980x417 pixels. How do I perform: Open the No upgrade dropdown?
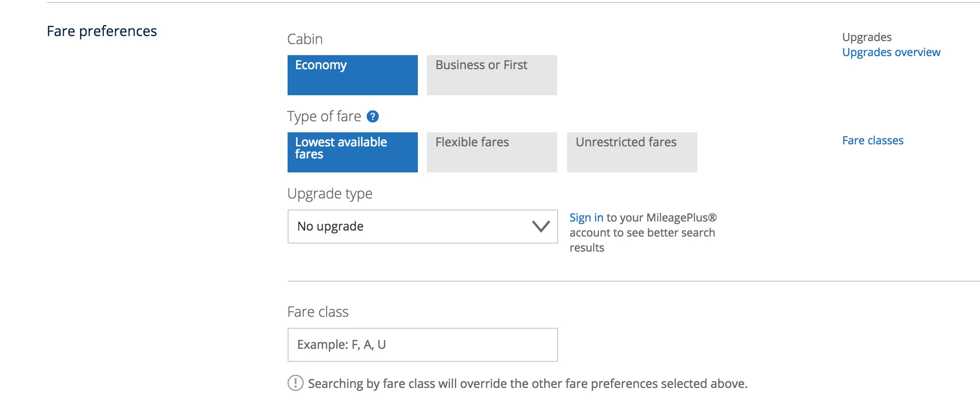pyautogui.click(x=423, y=227)
